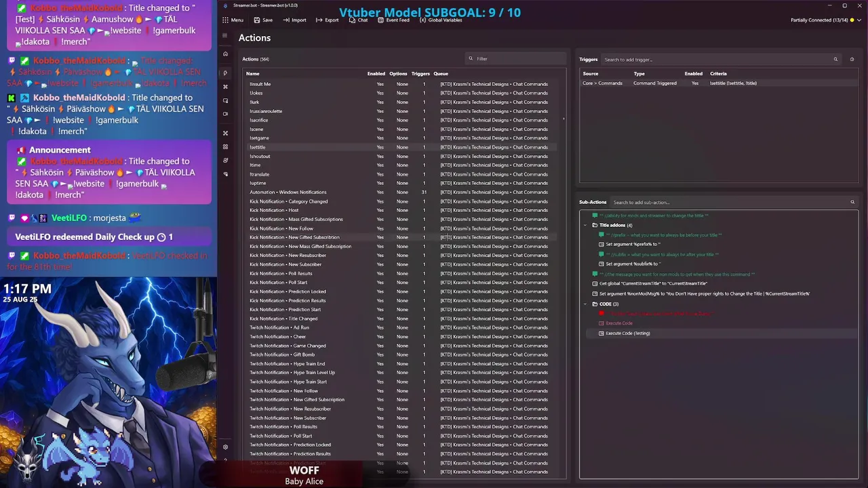Open the users icon in sidebar
868x488 pixels.
pos(226,161)
